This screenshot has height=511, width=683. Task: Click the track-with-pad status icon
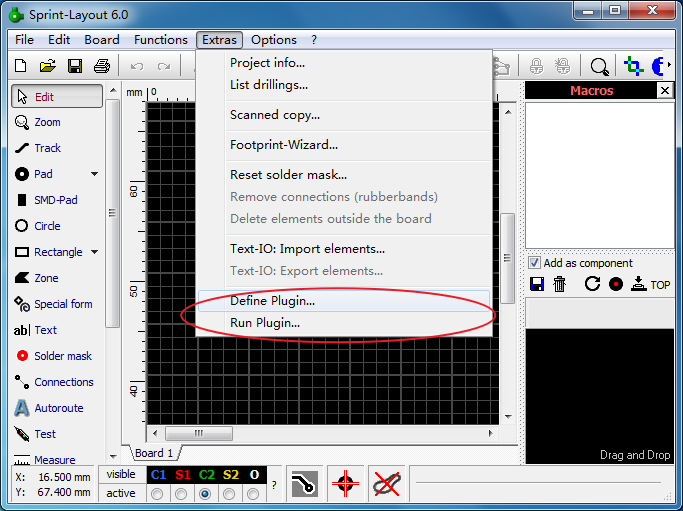pyautogui.click(x=304, y=484)
